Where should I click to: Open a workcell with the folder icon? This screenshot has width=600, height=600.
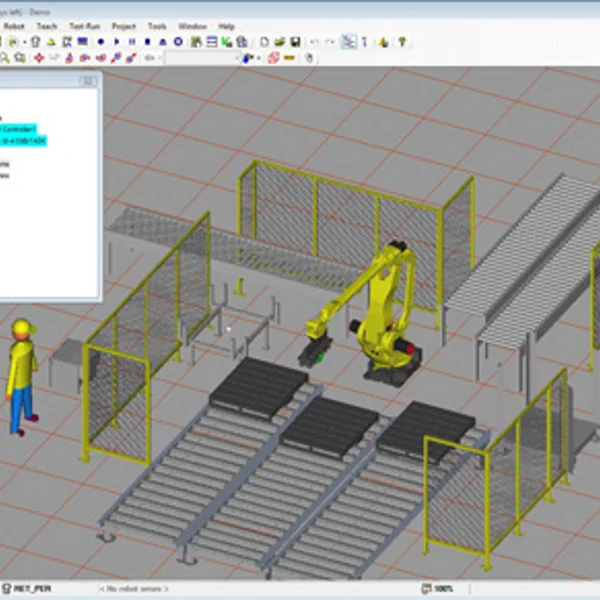(x=280, y=42)
